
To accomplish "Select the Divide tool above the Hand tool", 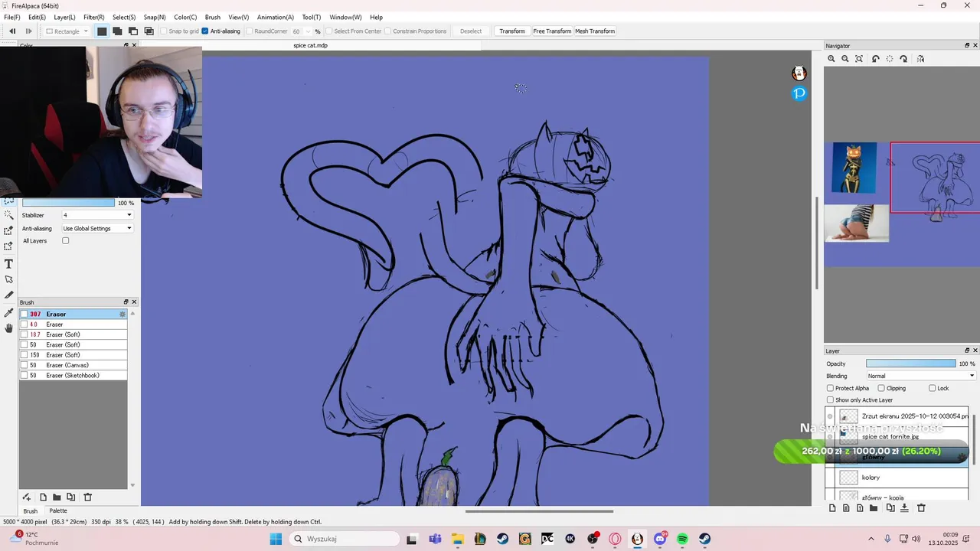I will click(x=8, y=295).
